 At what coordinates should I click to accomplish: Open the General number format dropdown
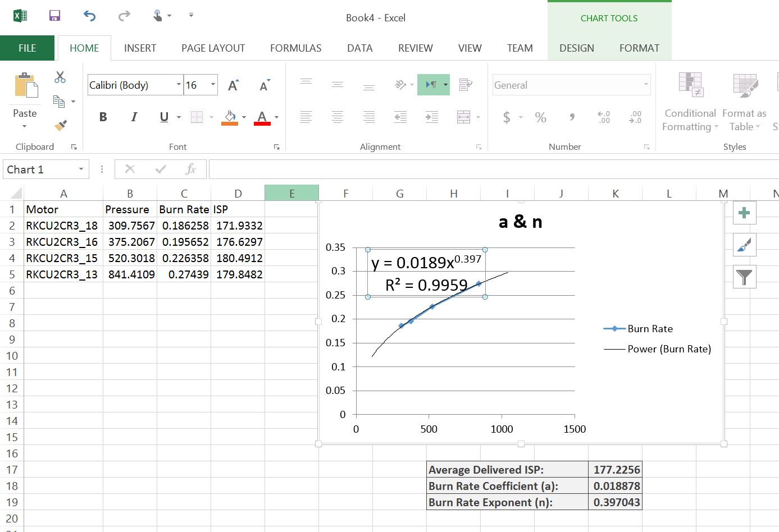tap(646, 85)
